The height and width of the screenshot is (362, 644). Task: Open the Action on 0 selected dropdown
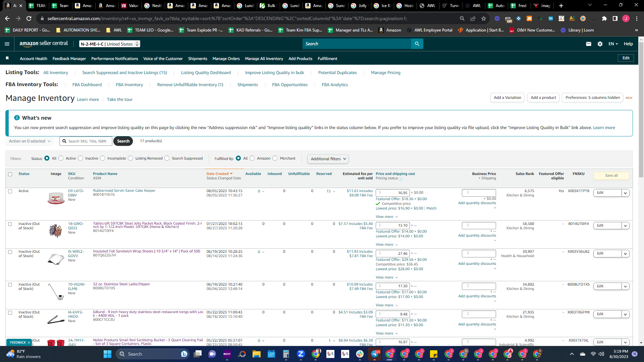(x=30, y=141)
